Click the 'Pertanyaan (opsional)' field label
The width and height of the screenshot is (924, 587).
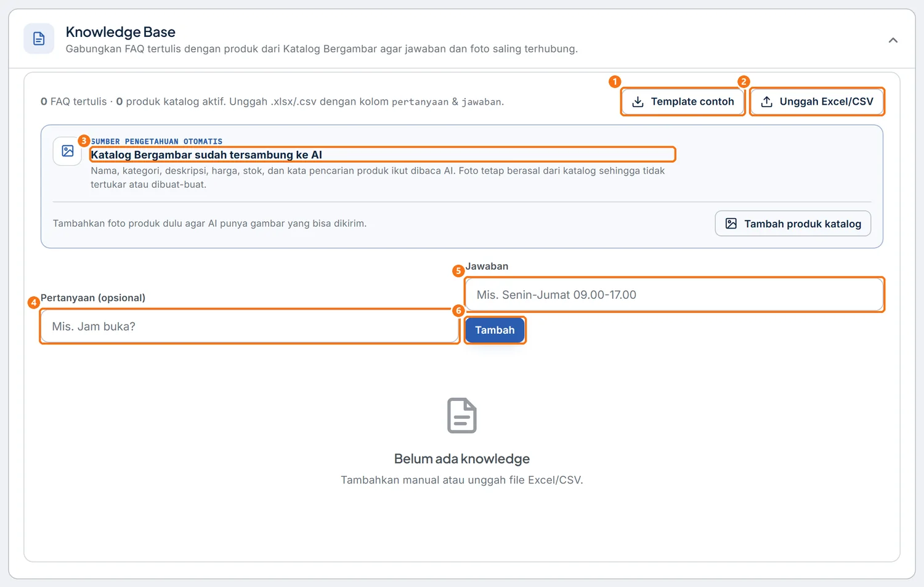click(93, 298)
